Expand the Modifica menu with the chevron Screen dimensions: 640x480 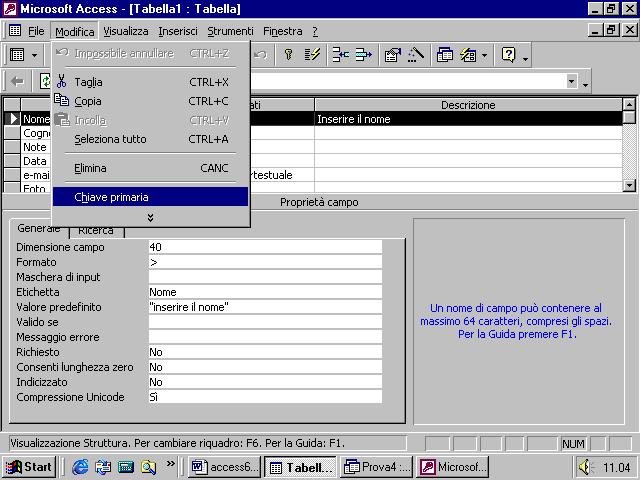tap(151, 218)
